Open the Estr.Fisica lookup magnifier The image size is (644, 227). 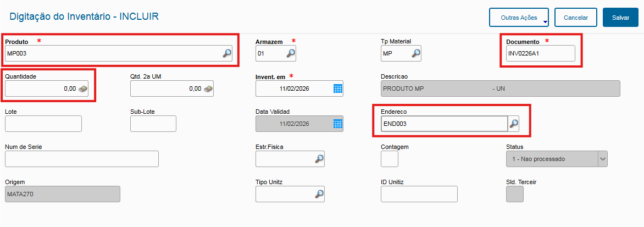(319, 159)
